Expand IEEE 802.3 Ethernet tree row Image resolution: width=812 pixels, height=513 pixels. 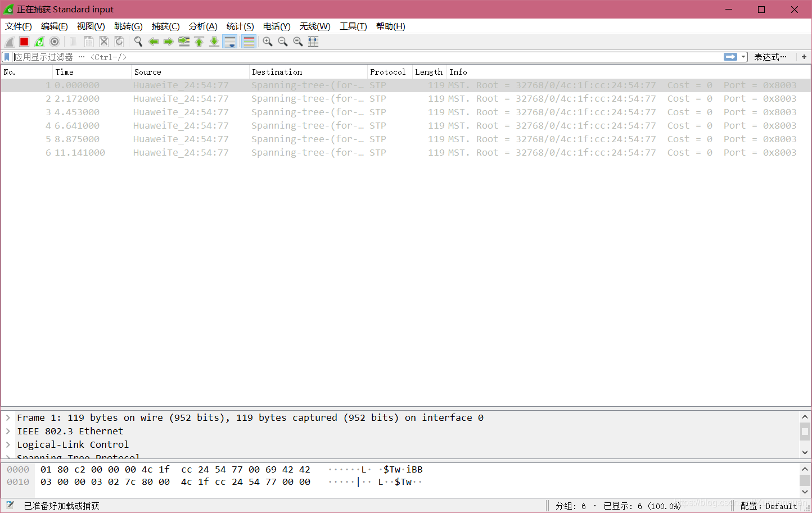coord(8,431)
